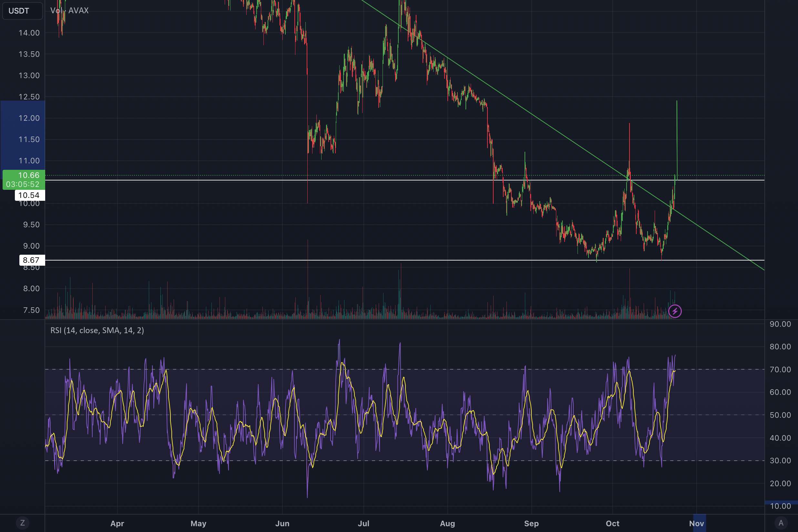Screen dimensions: 798x532
Task: Click the current price label 10.66
Action: pos(28,175)
